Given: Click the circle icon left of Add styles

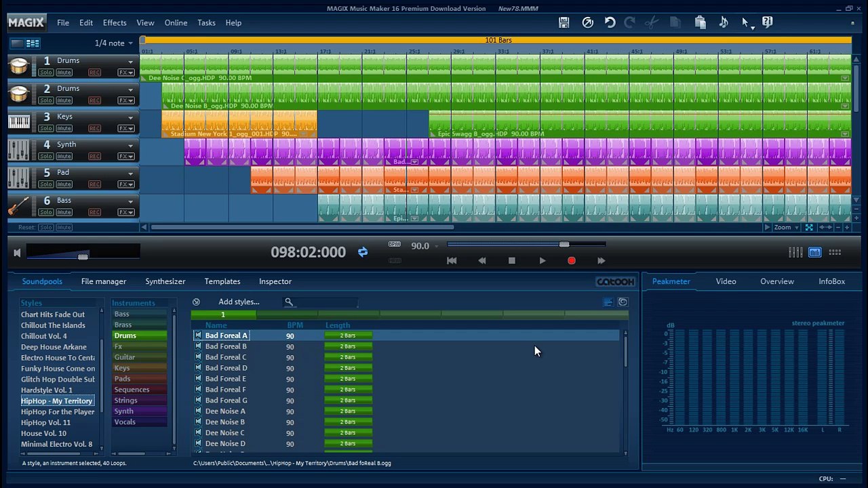Looking at the screenshot, I should click(x=196, y=302).
